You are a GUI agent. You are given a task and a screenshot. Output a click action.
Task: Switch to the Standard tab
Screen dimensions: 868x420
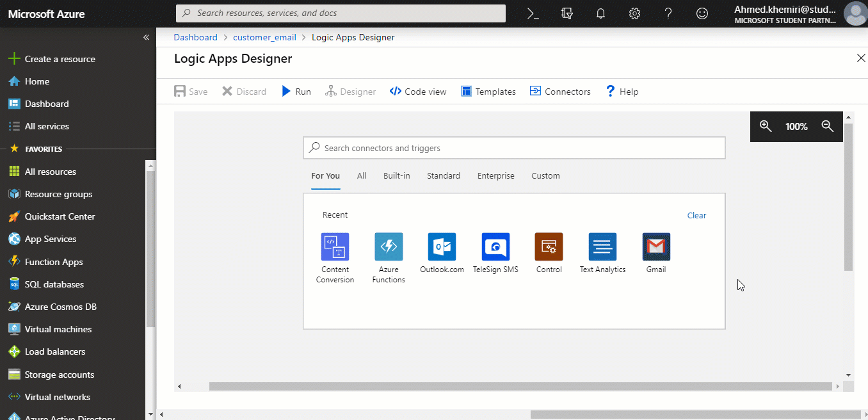(444, 176)
